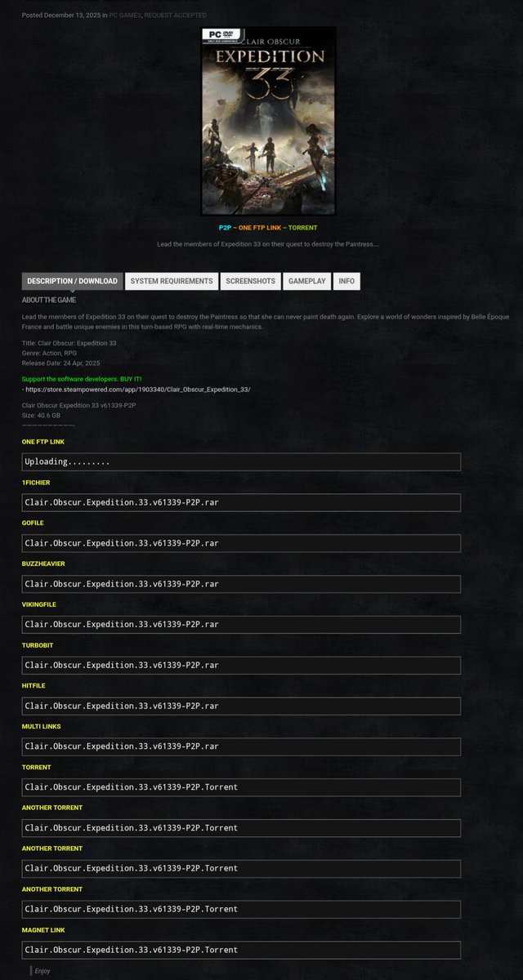Image resolution: width=523 pixels, height=980 pixels.
Task: Click the 'Genre: Action, RPG' line
Action: click(50, 353)
